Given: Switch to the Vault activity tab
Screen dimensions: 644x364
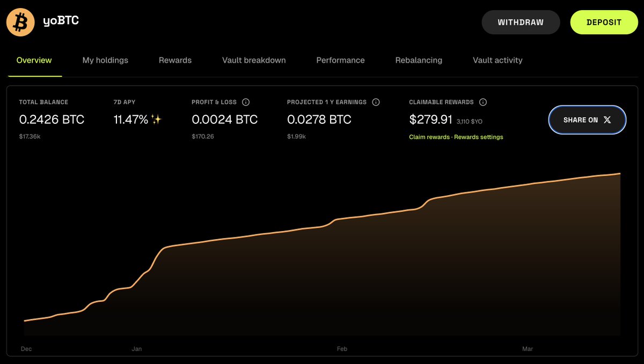Looking at the screenshot, I should 497,60.
